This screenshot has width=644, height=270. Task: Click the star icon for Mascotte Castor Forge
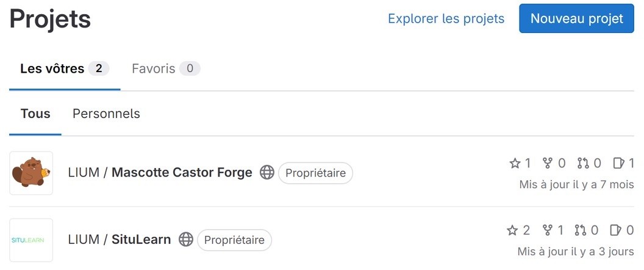click(x=515, y=163)
